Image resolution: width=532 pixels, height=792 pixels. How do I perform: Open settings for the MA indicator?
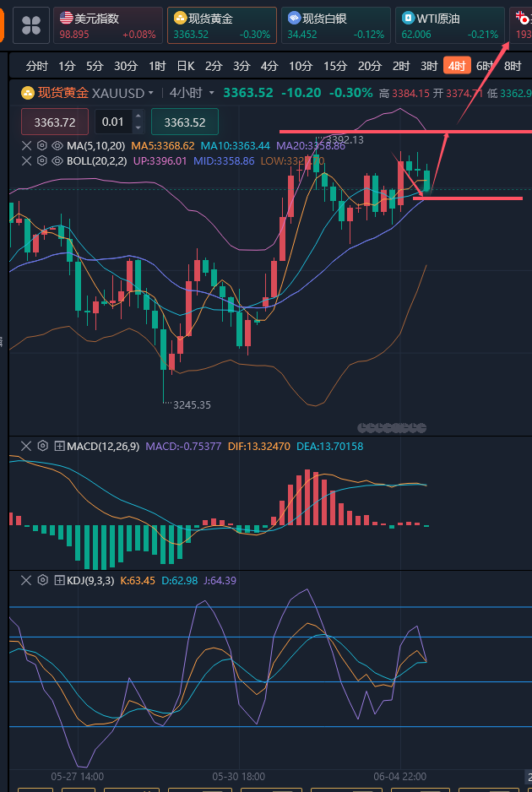[x=41, y=145]
